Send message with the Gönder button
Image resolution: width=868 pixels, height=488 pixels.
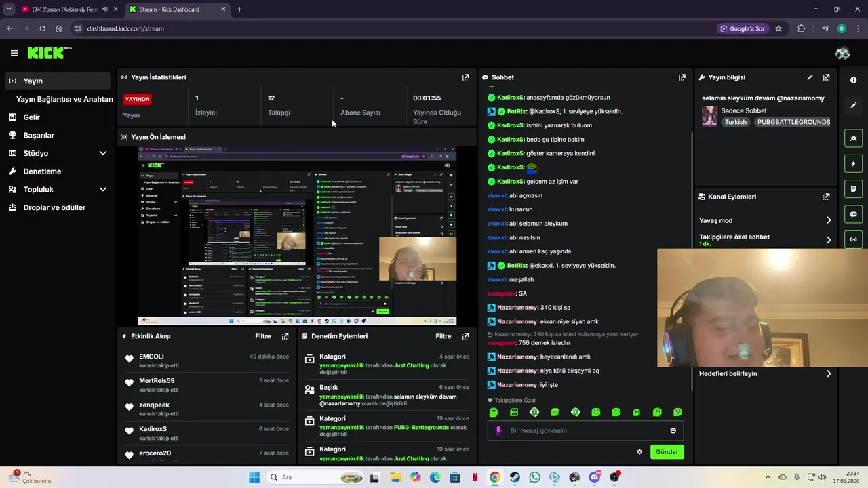(x=667, y=452)
